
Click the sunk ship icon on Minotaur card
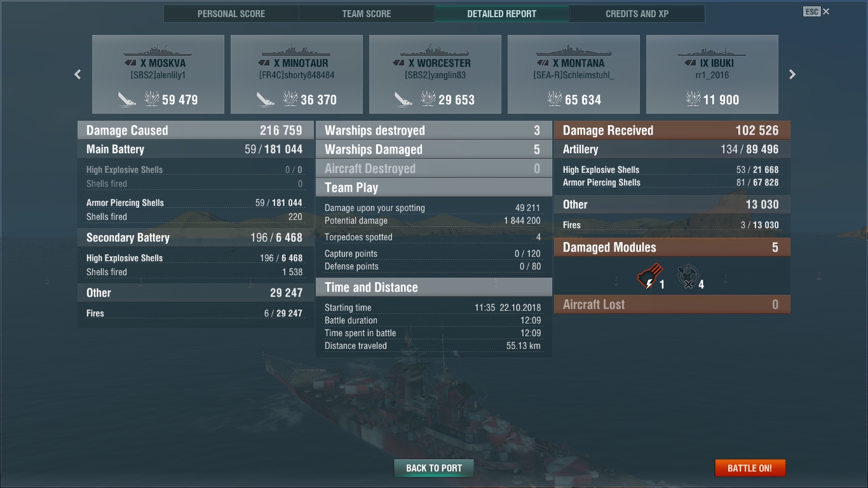(266, 99)
